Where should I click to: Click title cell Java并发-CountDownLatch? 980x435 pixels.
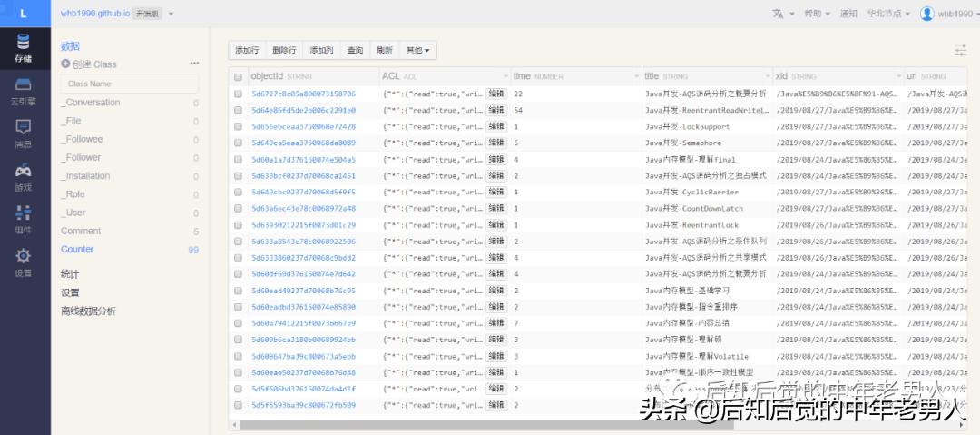pyautogui.click(x=694, y=209)
